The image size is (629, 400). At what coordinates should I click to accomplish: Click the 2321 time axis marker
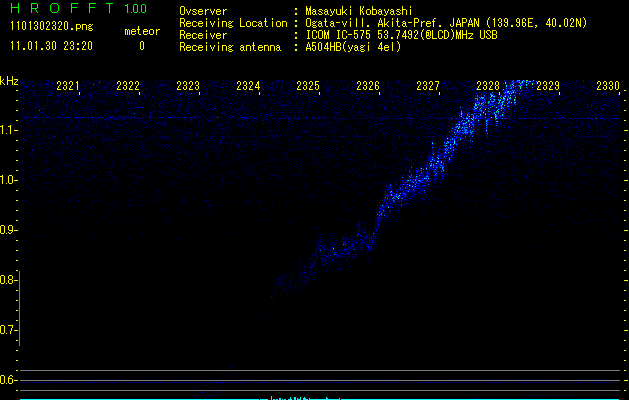pyautogui.click(x=68, y=86)
